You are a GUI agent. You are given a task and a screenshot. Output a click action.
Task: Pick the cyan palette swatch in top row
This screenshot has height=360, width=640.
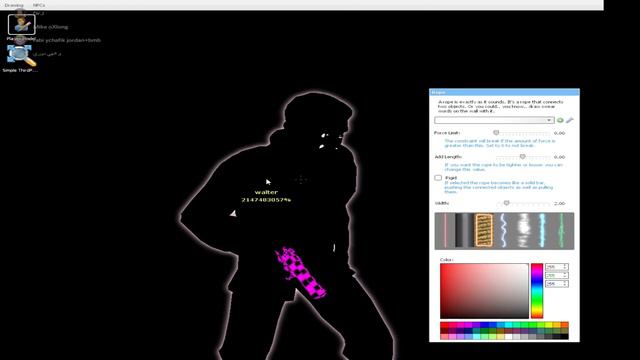(509, 325)
